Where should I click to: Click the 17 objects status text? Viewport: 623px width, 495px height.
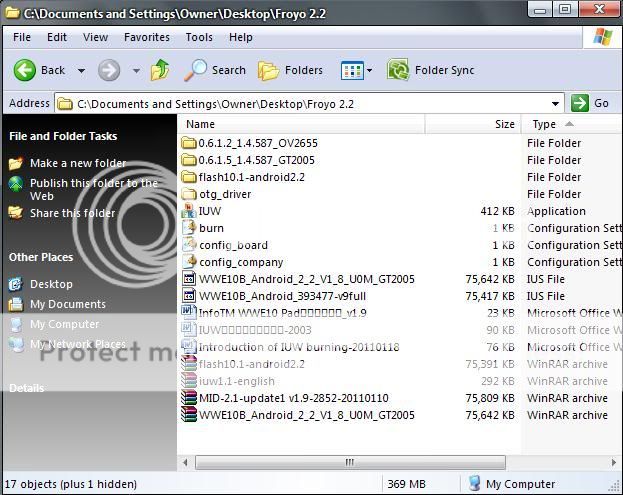point(71,484)
